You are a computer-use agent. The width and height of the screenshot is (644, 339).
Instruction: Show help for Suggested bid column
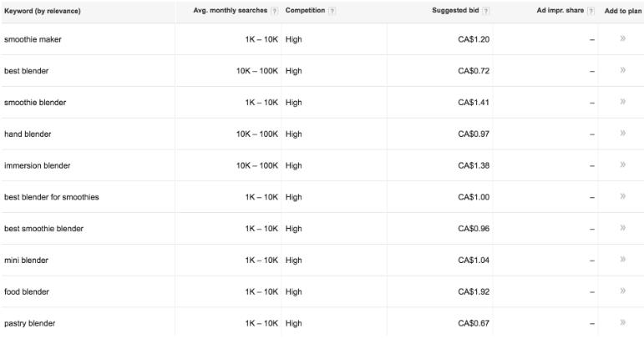tap(486, 10)
